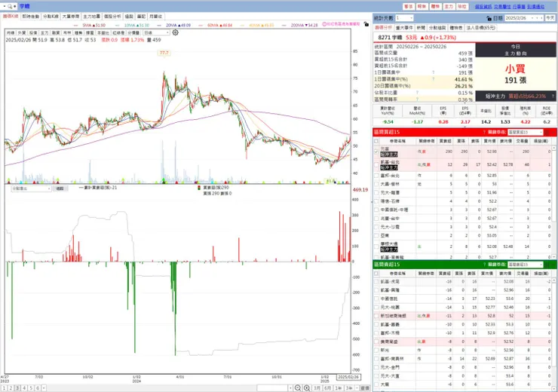Click the 今天 button
This screenshot has width=558, height=392.
(x=550, y=18)
